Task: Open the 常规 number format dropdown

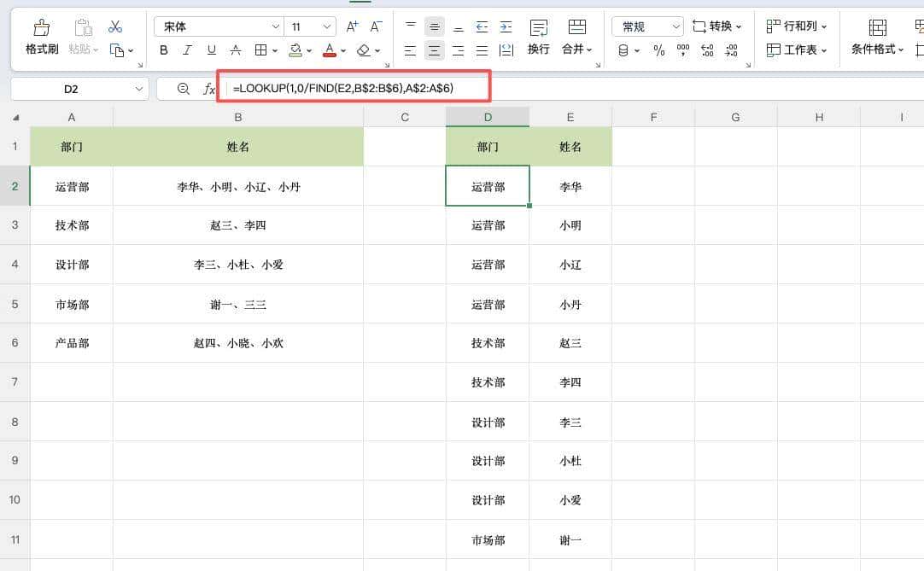Action: coord(646,26)
